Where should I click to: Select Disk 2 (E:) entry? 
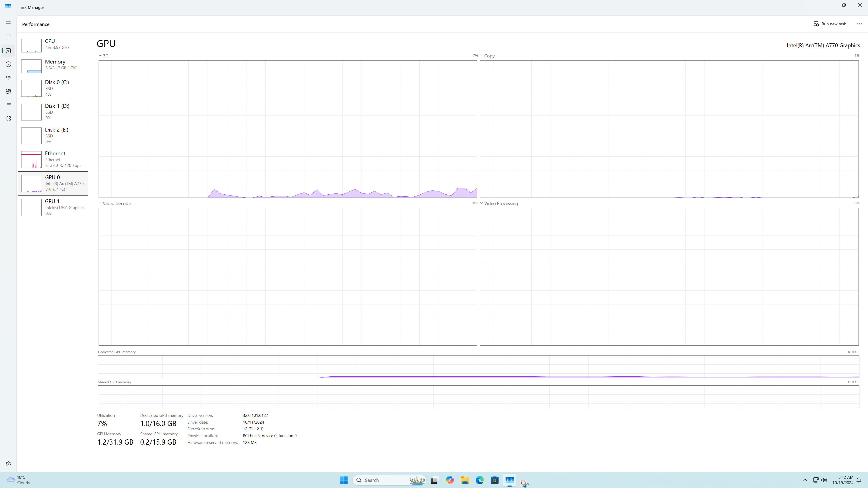(53, 136)
